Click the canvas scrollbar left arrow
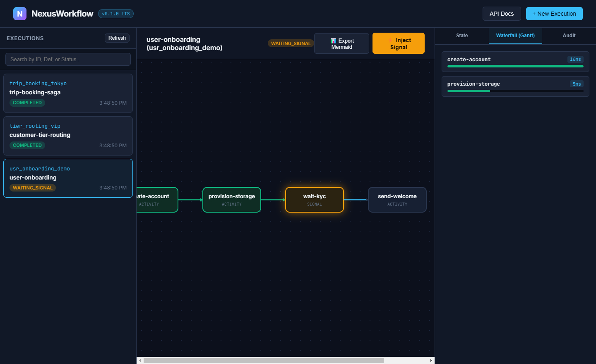The height and width of the screenshot is (364, 596). pyautogui.click(x=140, y=361)
